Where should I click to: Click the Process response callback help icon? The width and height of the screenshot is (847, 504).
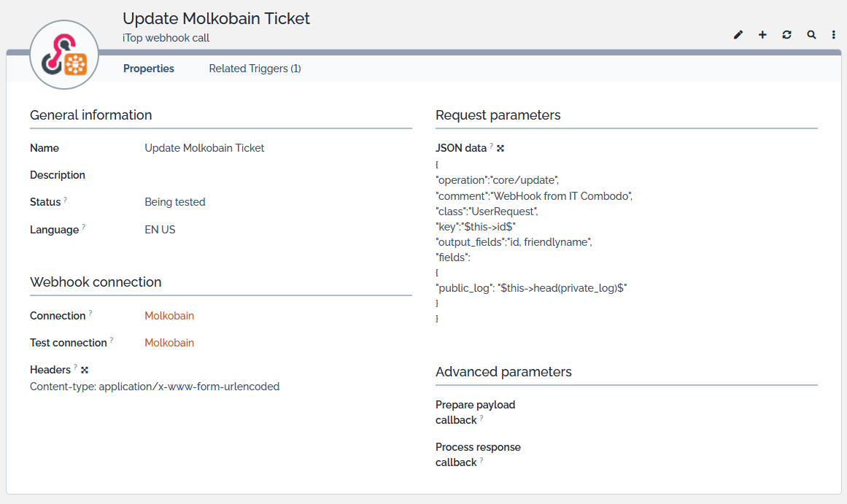coord(481,461)
